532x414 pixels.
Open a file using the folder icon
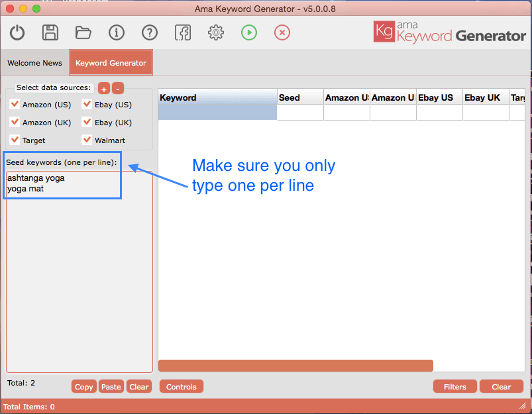coord(83,33)
